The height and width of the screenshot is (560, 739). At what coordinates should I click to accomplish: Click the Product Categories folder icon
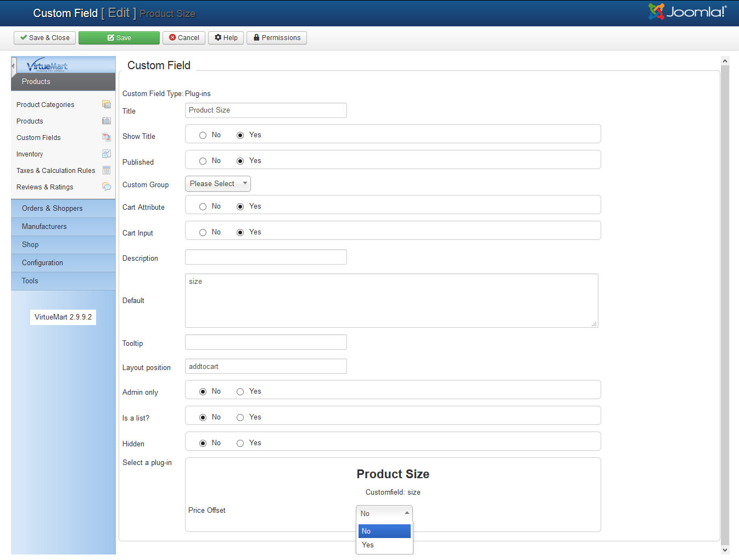[x=107, y=104]
